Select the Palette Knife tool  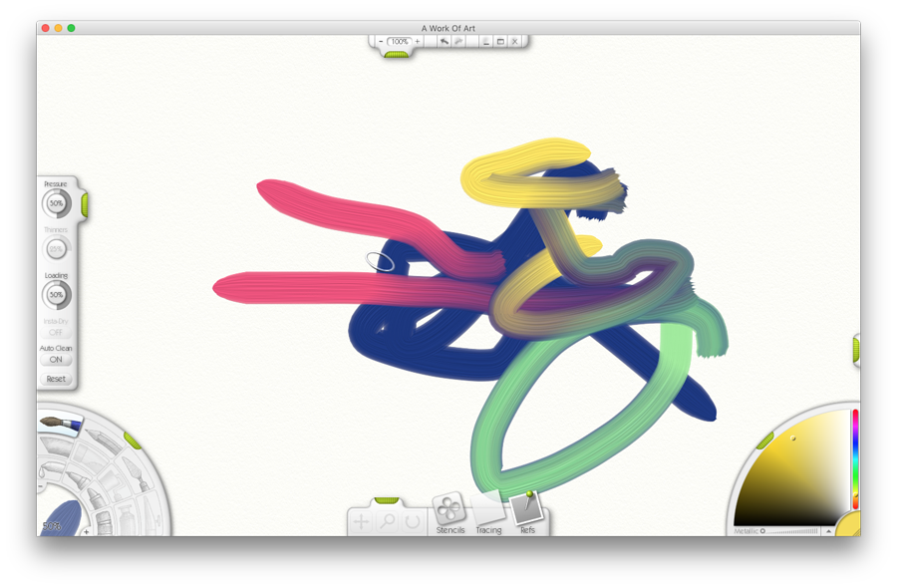[136, 471]
